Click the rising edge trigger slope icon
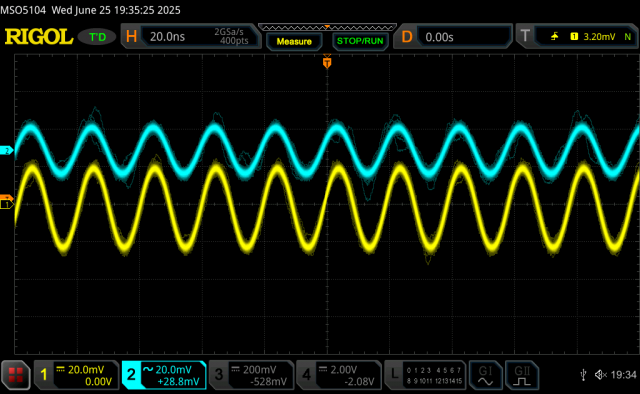This screenshot has width=640, height=394. pos(554,37)
